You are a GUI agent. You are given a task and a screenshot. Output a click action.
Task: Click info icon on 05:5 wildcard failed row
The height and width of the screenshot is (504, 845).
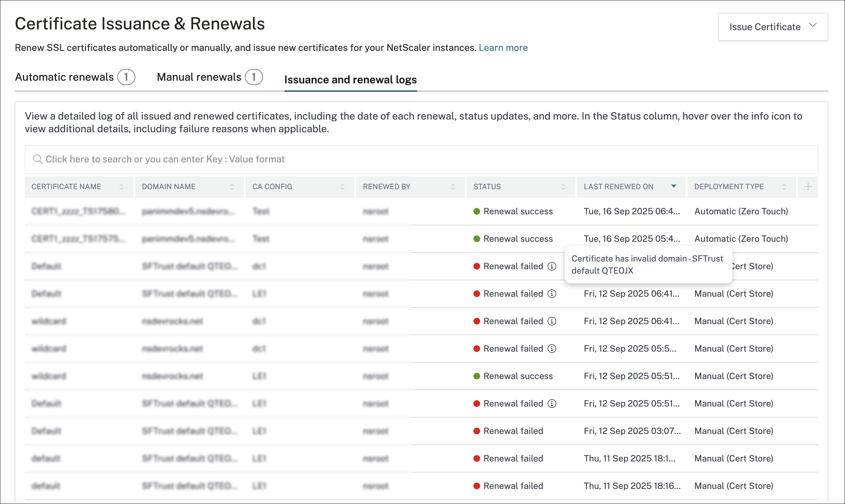click(552, 349)
